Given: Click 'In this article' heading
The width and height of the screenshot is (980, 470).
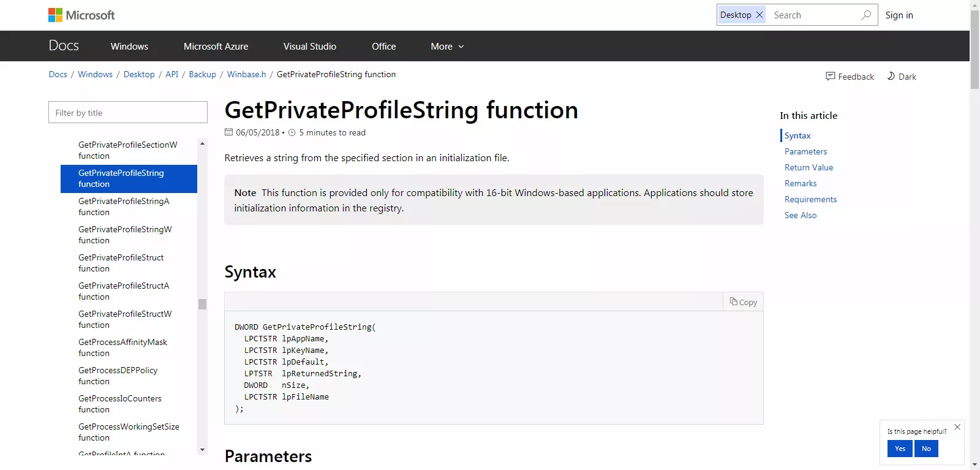Looking at the screenshot, I should click(809, 115).
